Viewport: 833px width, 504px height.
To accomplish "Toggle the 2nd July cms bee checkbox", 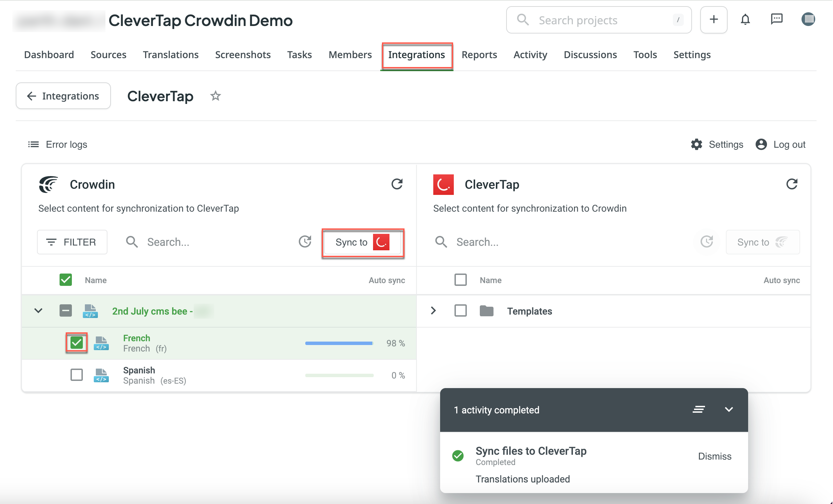I will coord(66,311).
